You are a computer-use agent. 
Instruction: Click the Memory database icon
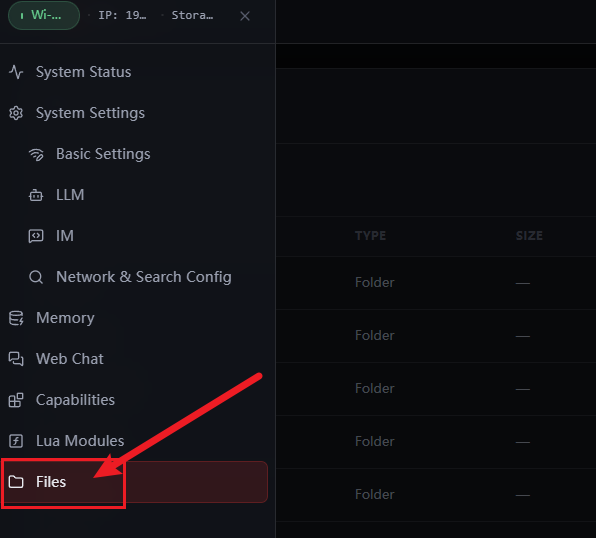[x=16, y=318]
